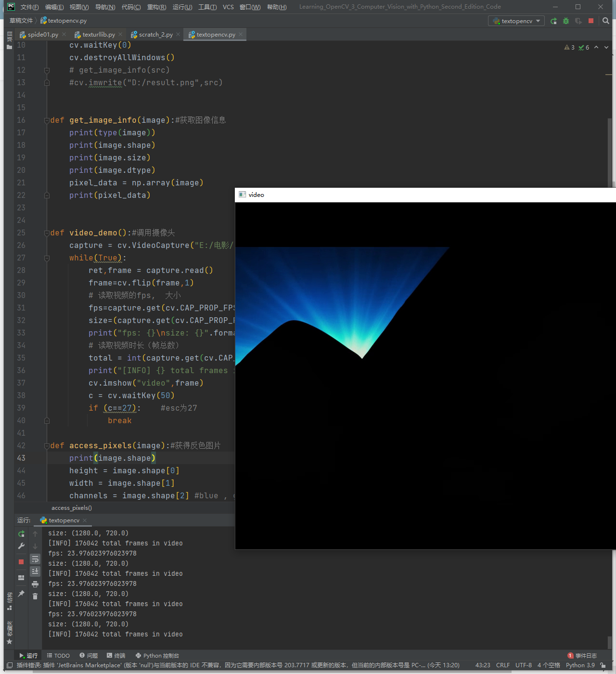Toggle the pin tab icon in Run panel
Image resolution: width=616 pixels, height=674 pixels.
(x=21, y=594)
